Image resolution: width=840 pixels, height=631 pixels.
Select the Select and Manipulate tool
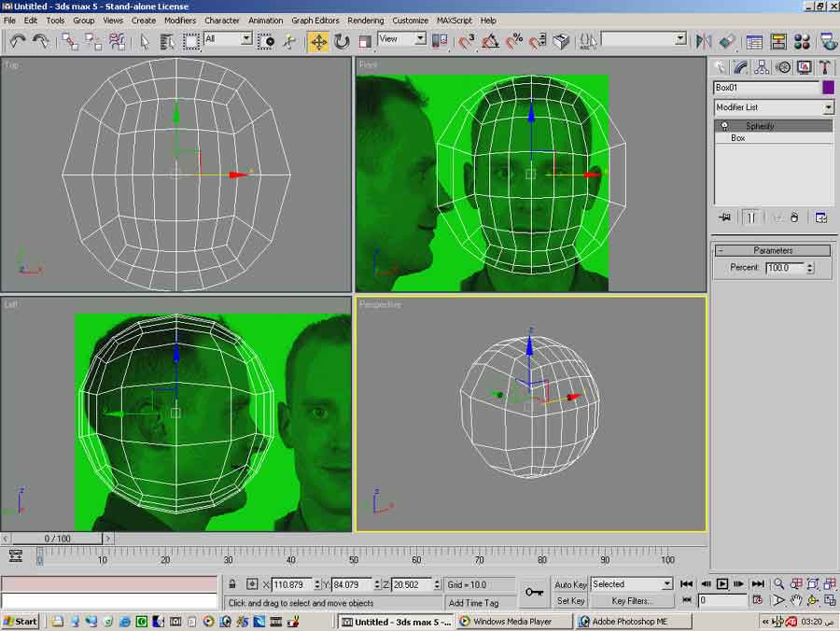point(289,41)
